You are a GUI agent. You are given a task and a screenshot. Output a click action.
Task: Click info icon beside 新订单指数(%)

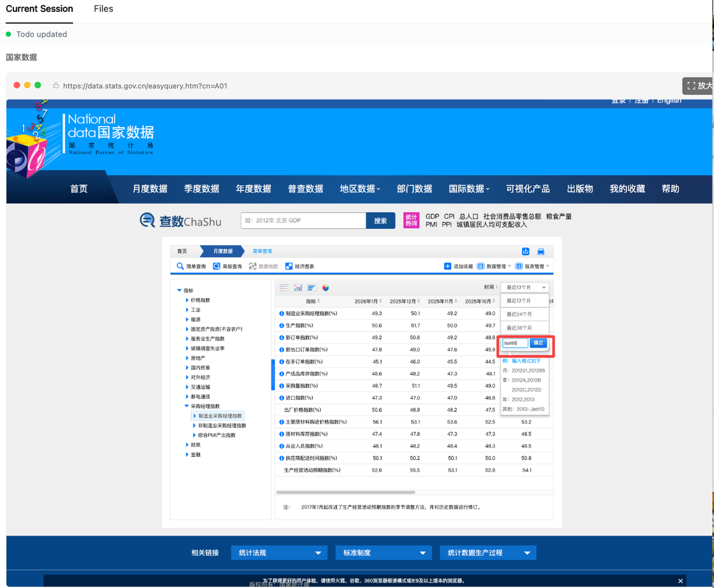tap(282, 338)
